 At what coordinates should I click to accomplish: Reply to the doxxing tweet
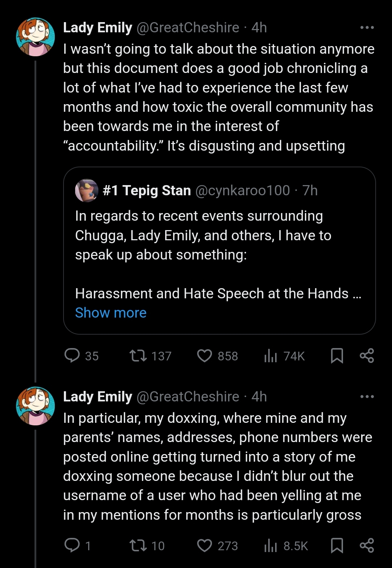point(72,545)
